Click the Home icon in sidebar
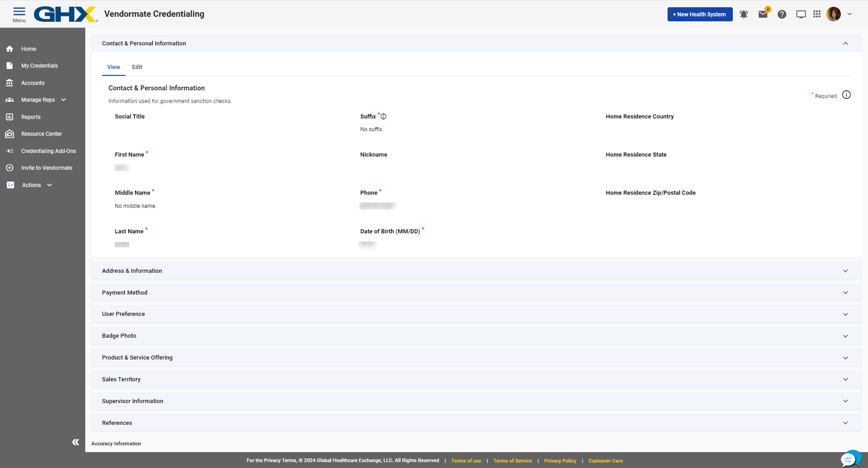868x468 pixels. tap(10, 49)
